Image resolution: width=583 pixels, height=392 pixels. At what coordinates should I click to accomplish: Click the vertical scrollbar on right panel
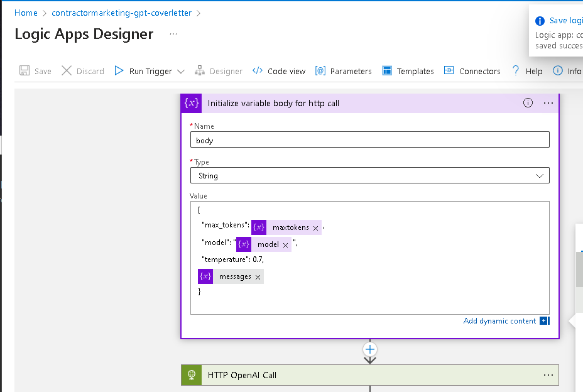click(579, 269)
